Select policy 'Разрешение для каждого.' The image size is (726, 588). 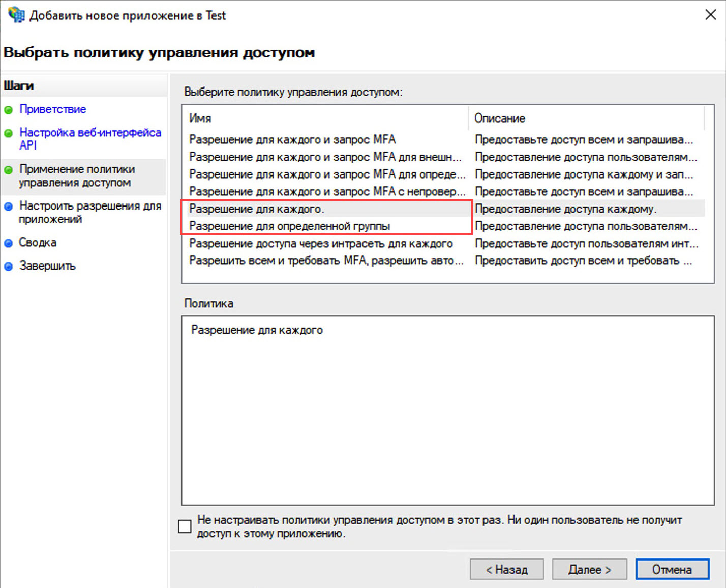257,209
